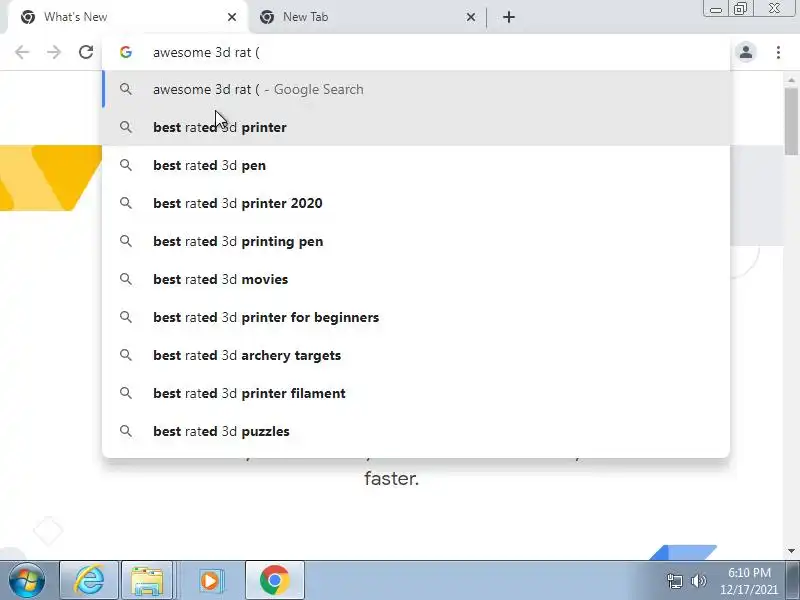The width and height of the screenshot is (800, 600).
Task: Select 'best rated 3d printer filament' suggestion
Action: [x=416, y=393]
